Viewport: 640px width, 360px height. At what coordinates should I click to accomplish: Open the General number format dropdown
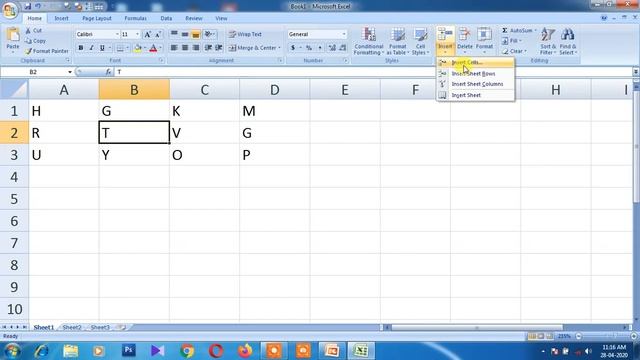[344, 34]
